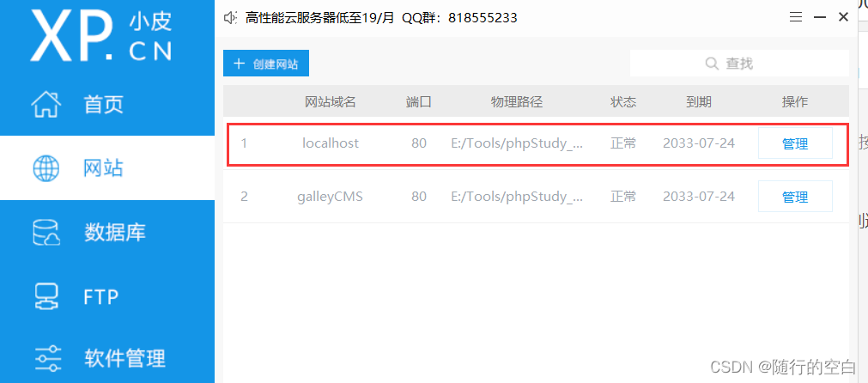Click the 创建网站 button
Screen dimensions: 868x383
click(265, 63)
